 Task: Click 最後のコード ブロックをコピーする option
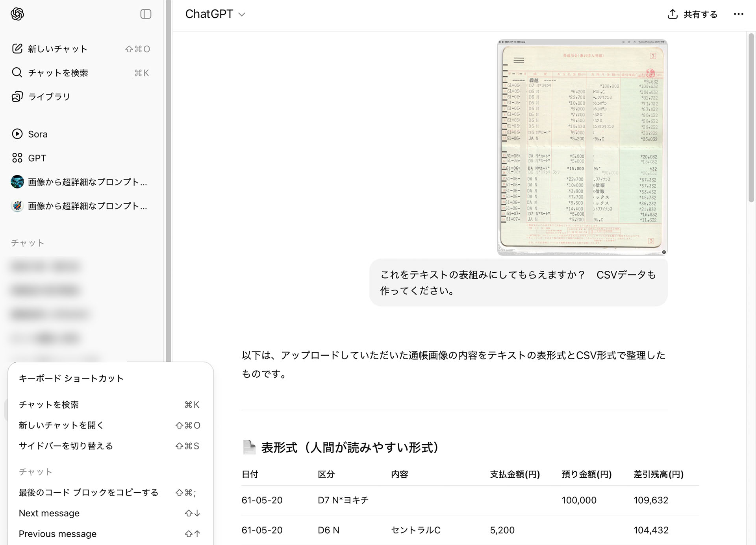pyautogui.click(x=88, y=492)
